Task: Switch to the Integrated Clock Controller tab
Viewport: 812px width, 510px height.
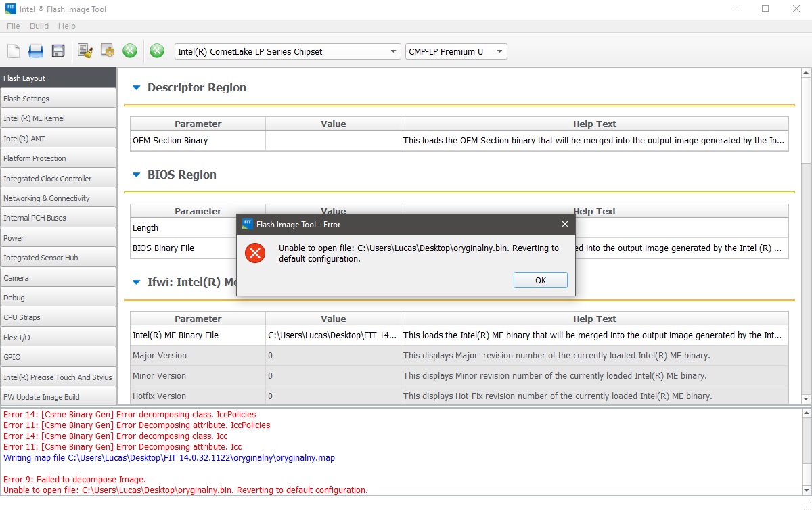Action: [58, 179]
